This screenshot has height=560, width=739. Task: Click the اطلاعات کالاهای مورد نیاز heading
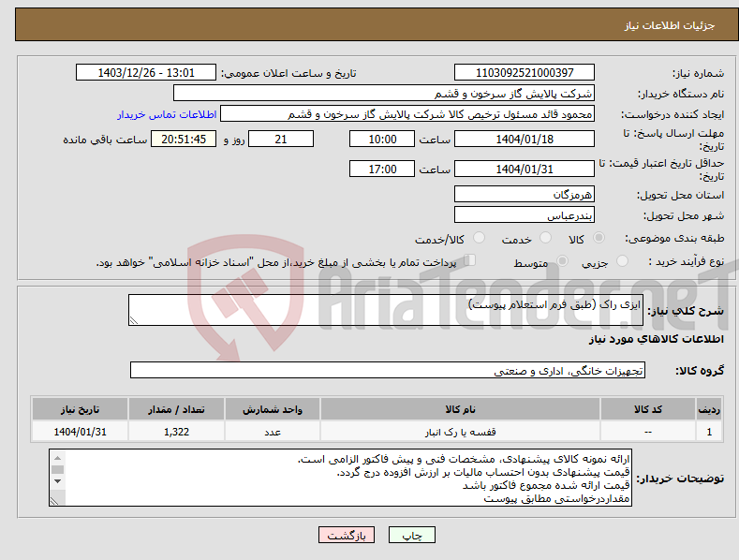[x=656, y=339]
